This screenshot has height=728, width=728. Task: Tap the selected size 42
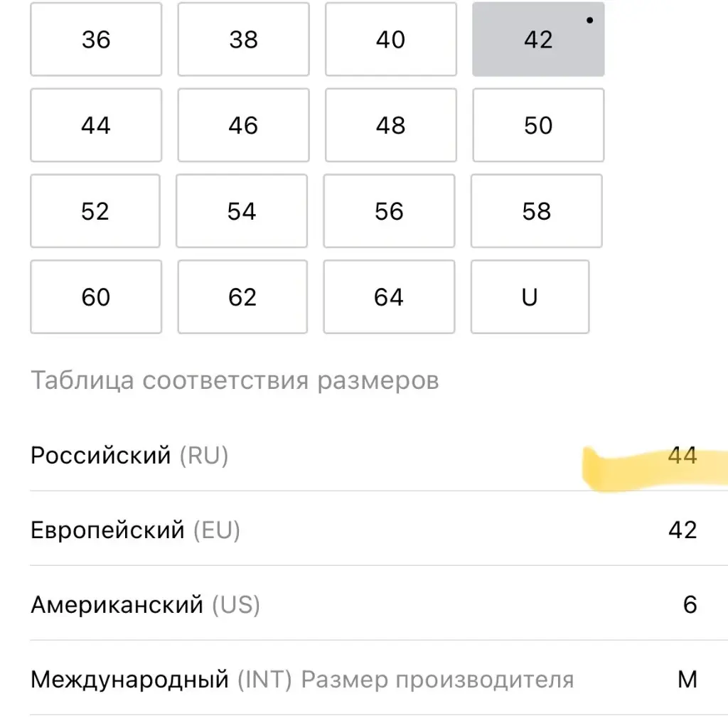point(538,39)
